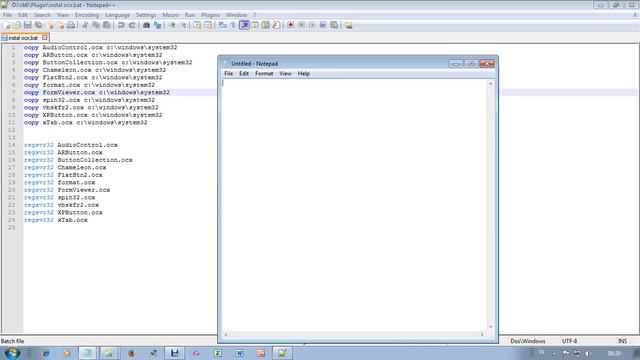Open Notepad++ Window menu
Viewport: 640px width, 360px height.
click(236, 15)
